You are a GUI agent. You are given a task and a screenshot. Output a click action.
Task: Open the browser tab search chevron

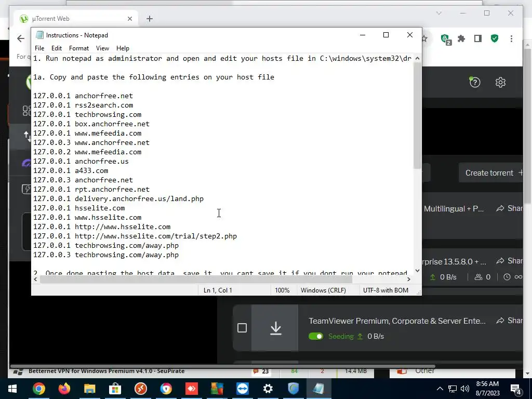[438, 13]
